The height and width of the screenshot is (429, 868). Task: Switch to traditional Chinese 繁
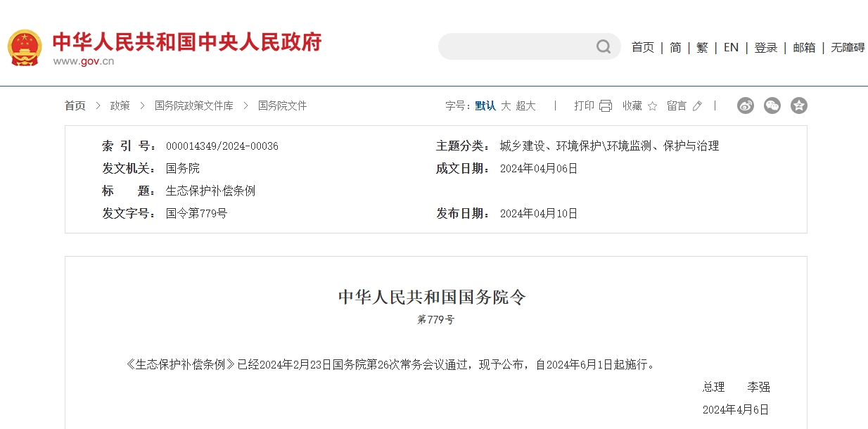click(x=702, y=47)
